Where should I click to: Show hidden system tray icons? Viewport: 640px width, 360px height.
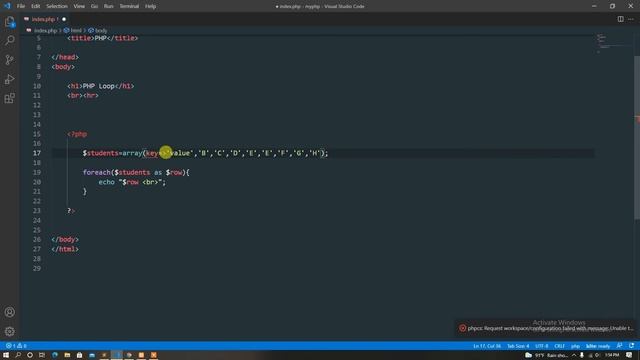(573, 356)
